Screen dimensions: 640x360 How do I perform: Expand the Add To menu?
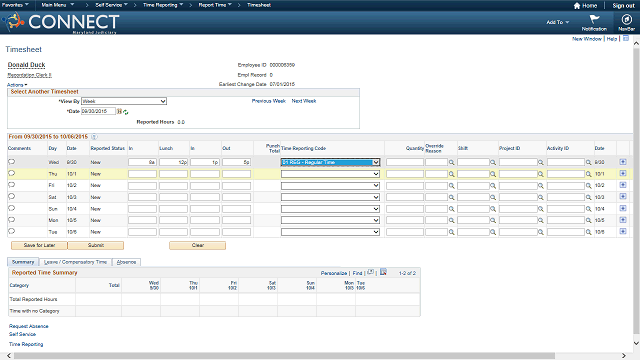(x=558, y=22)
